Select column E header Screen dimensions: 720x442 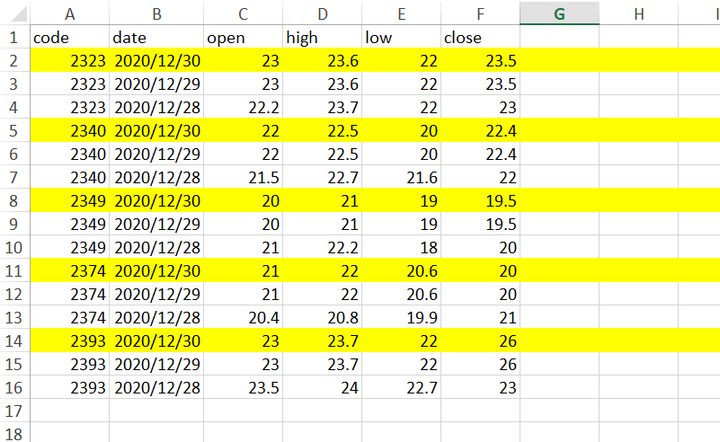coord(401,14)
